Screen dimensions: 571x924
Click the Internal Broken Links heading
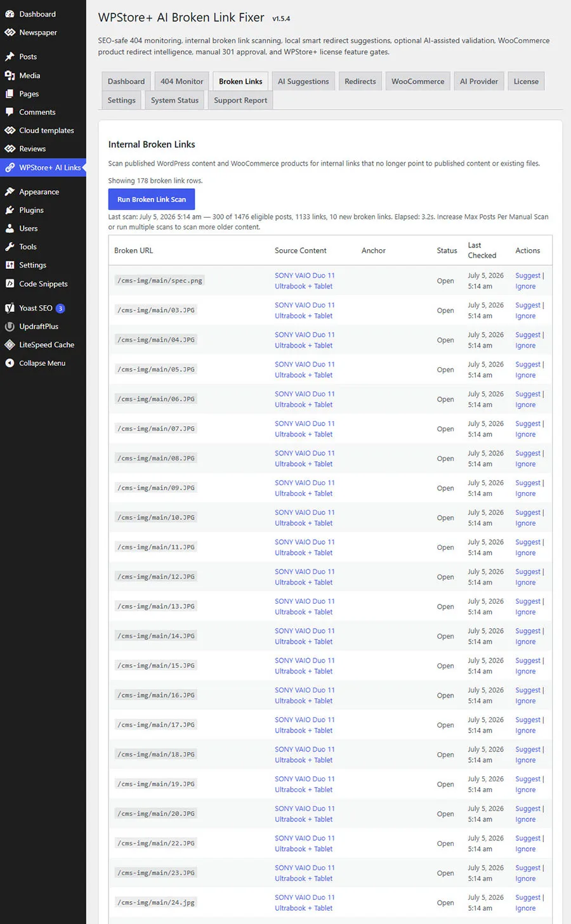(x=152, y=145)
